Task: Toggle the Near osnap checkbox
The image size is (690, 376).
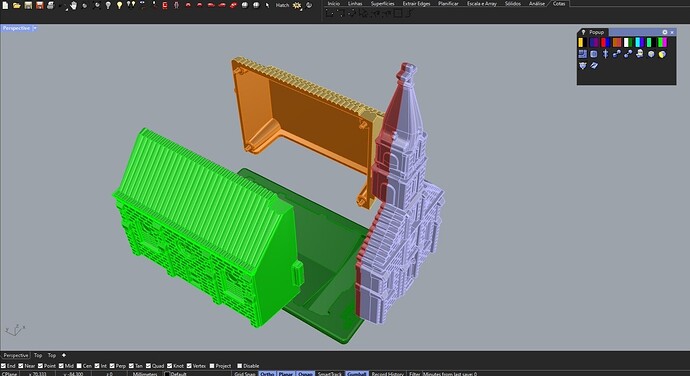Action: (x=21, y=365)
